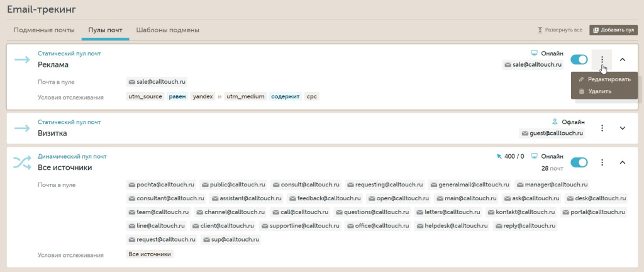This screenshot has width=644, height=272.
Task: Click the cursor icon beside 400 / 0
Action: pyautogui.click(x=499, y=156)
